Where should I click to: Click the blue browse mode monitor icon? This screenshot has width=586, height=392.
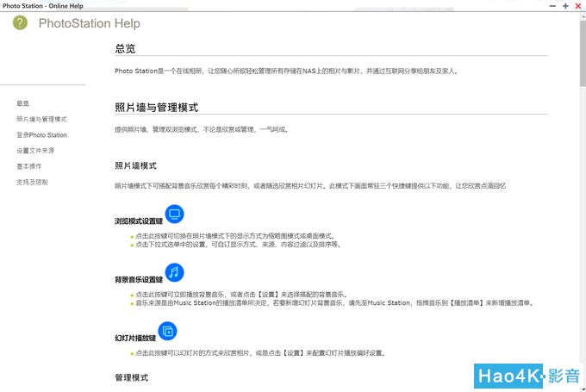click(175, 215)
